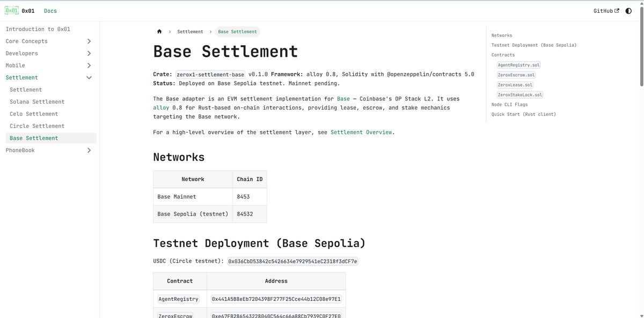The height and width of the screenshot is (318, 644).
Task: Open Celo Settlement page
Action: 34,114
